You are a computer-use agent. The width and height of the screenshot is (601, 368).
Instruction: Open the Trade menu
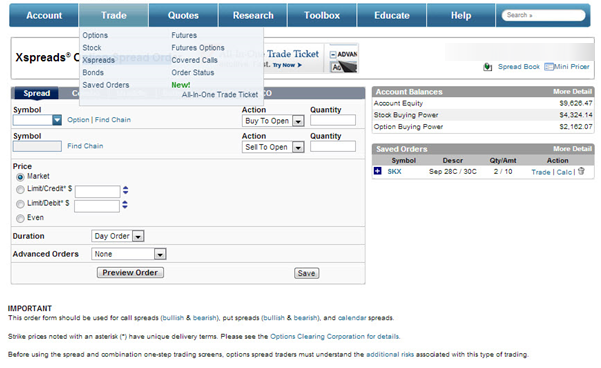pos(113,15)
